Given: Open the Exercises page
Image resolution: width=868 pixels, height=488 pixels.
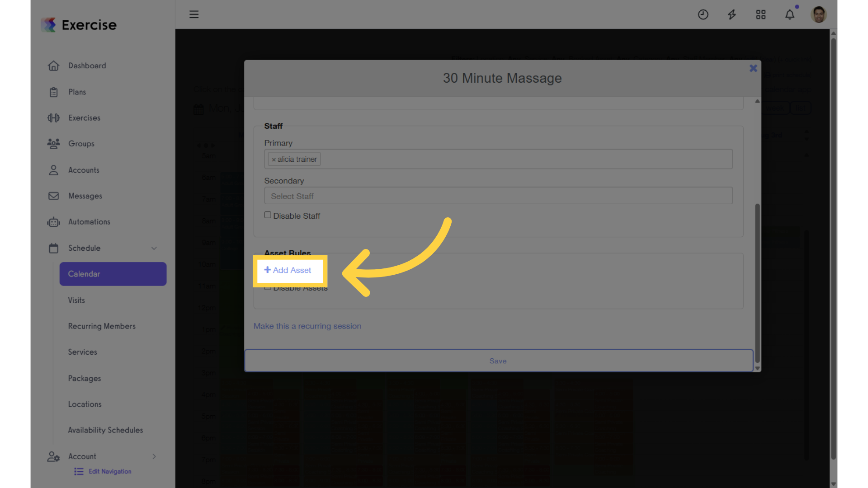Looking at the screenshot, I should 84,118.
